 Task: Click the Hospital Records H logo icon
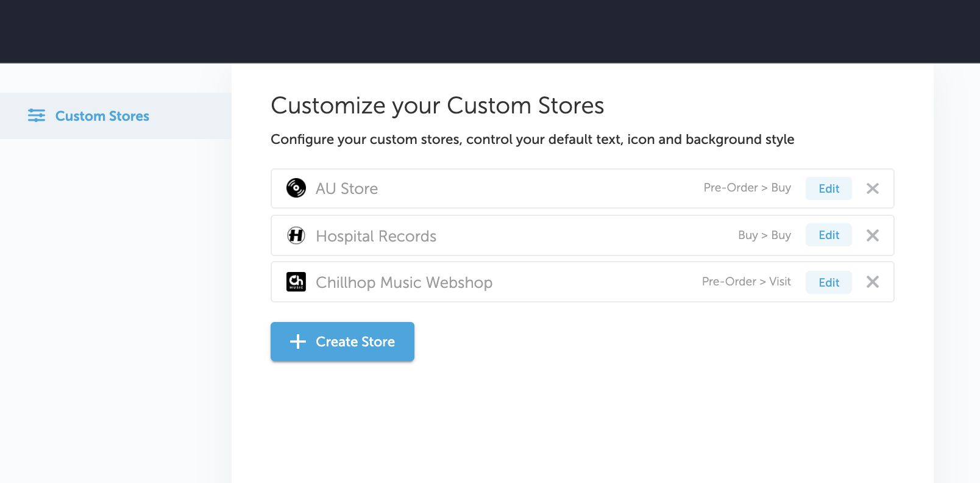pyautogui.click(x=296, y=235)
